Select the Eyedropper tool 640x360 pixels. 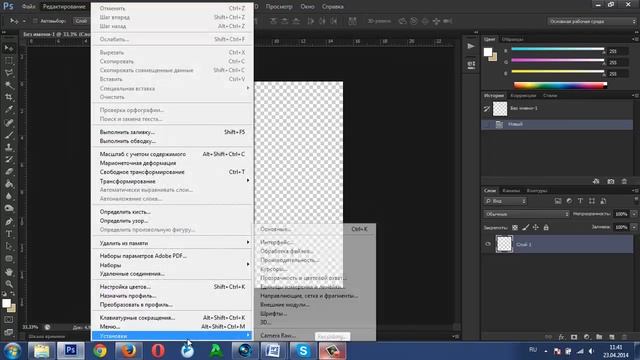tap(8, 110)
